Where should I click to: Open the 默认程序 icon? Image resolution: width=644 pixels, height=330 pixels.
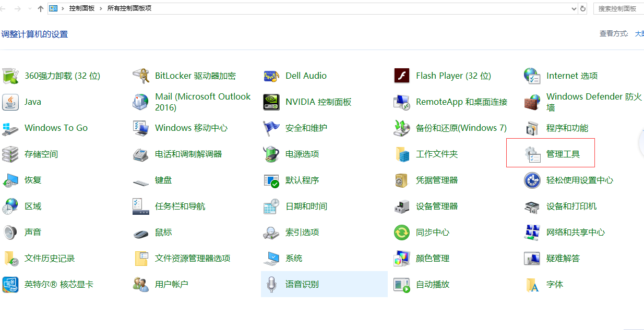point(271,180)
